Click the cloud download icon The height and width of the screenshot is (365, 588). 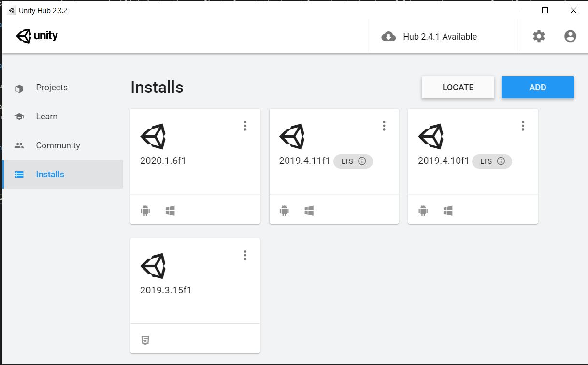388,37
